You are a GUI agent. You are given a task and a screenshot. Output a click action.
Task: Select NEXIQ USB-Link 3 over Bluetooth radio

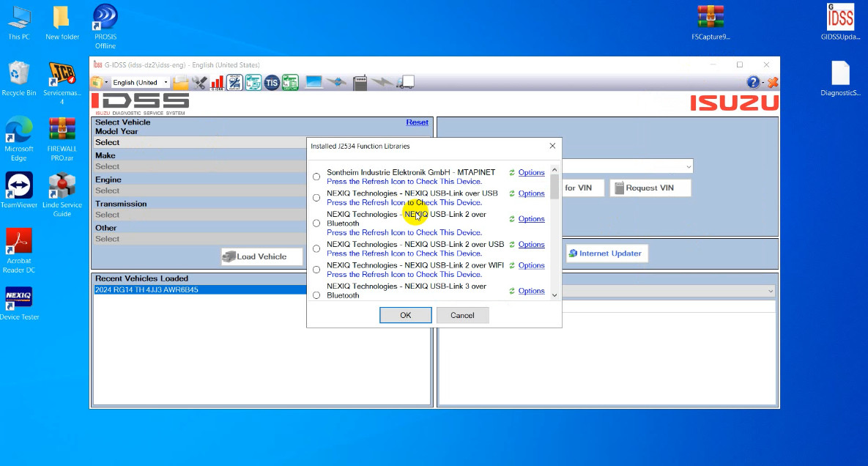click(x=316, y=295)
